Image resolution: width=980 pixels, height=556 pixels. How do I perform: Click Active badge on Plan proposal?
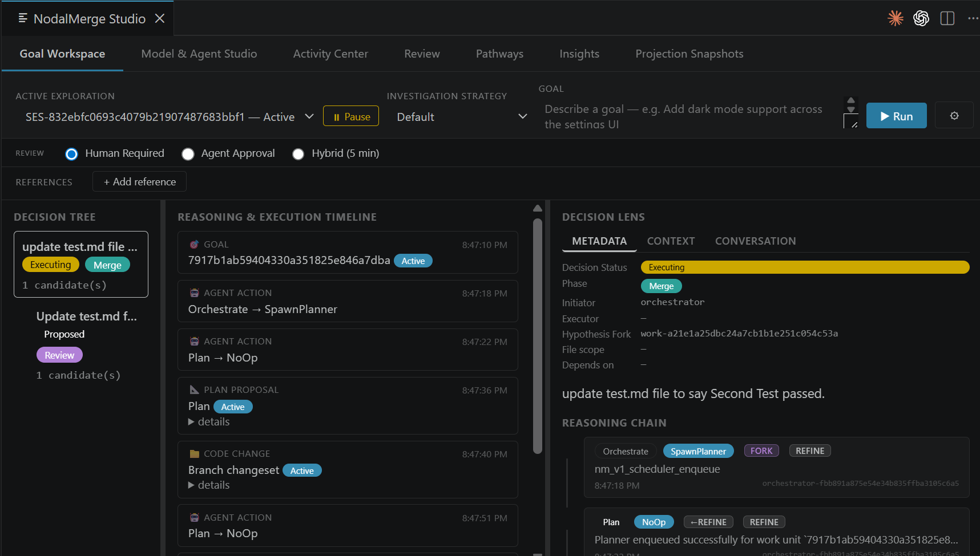pyautogui.click(x=233, y=407)
